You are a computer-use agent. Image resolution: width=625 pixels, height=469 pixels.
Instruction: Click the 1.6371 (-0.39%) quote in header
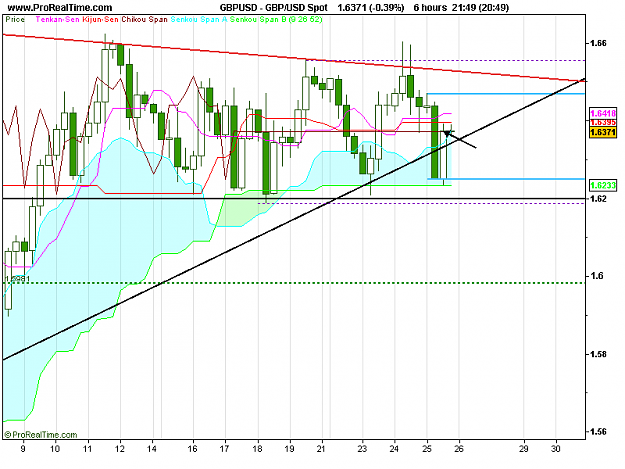coord(371,8)
